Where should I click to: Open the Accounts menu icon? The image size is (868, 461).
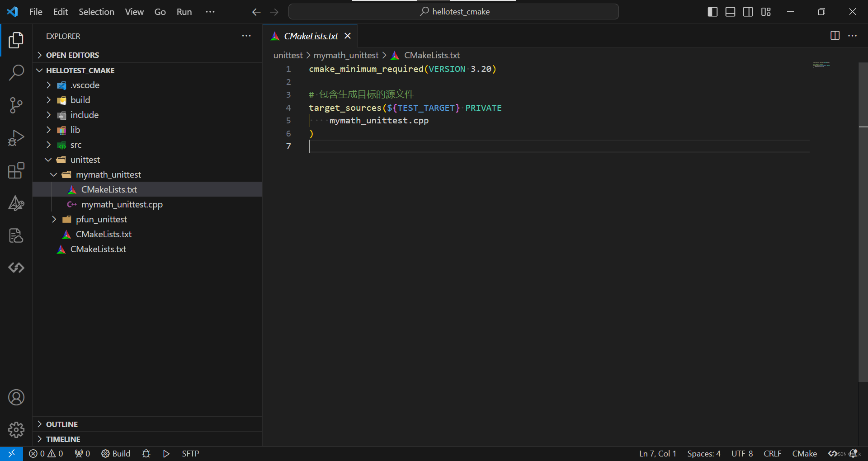pos(16,397)
